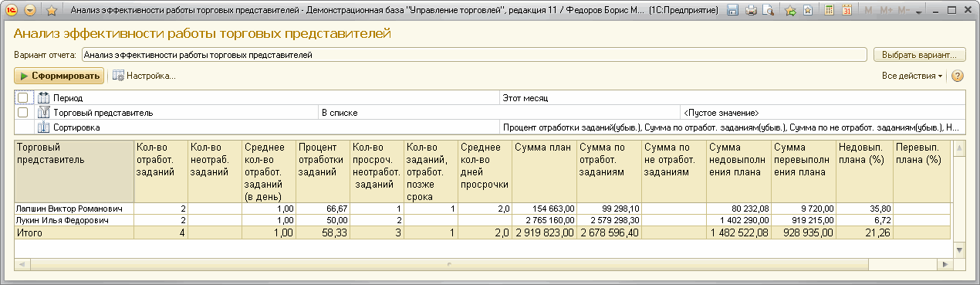This screenshot has height=285, width=980.
Task: Click the vertical scrollbar down arrow
Action: pyautogui.click(x=960, y=250)
